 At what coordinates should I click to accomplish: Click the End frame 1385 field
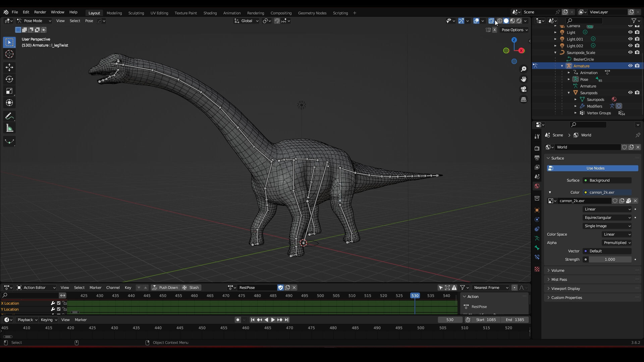point(515,320)
